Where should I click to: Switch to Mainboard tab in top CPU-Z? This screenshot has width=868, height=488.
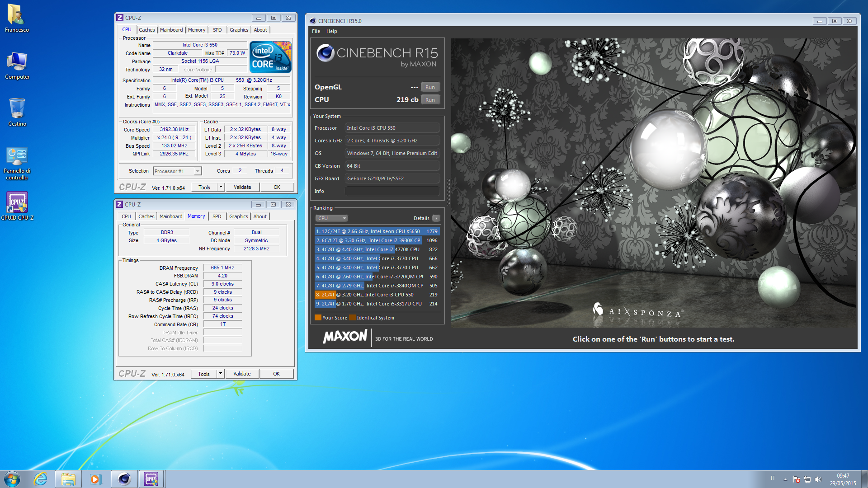171,30
